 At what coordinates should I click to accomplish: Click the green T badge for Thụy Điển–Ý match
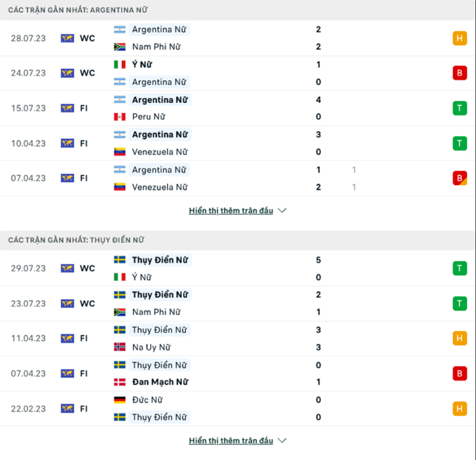click(460, 268)
